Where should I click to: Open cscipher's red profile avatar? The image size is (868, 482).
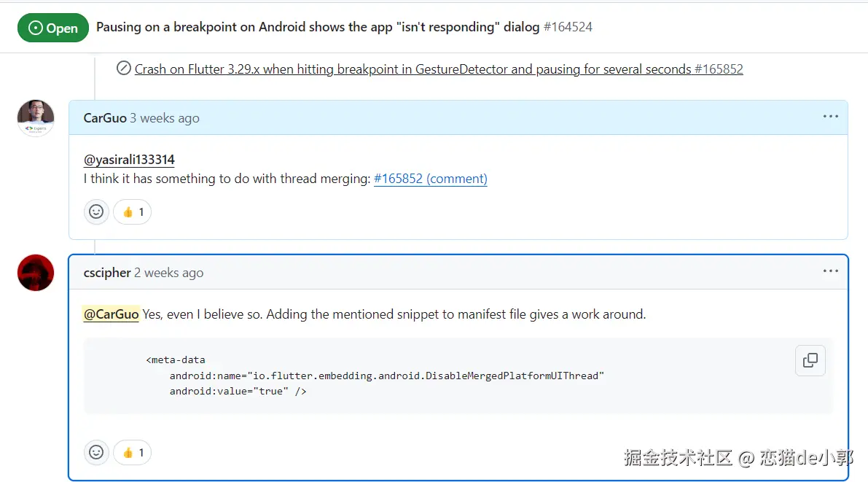click(x=36, y=273)
